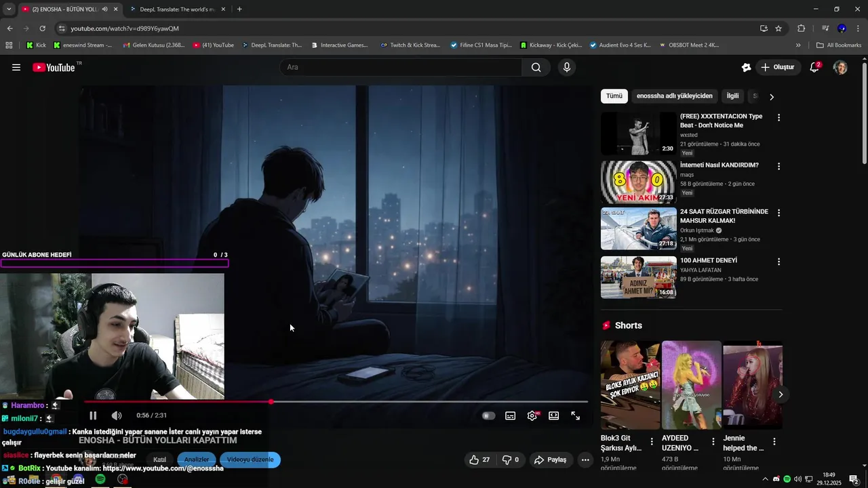Viewport: 868px width, 488px height.
Task: Open the tab search dropdown arrow
Action: 9,9
